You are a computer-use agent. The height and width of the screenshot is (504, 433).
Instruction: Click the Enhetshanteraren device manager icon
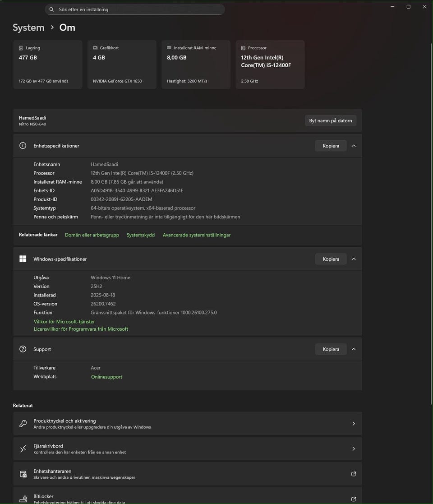[x=23, y=474]
